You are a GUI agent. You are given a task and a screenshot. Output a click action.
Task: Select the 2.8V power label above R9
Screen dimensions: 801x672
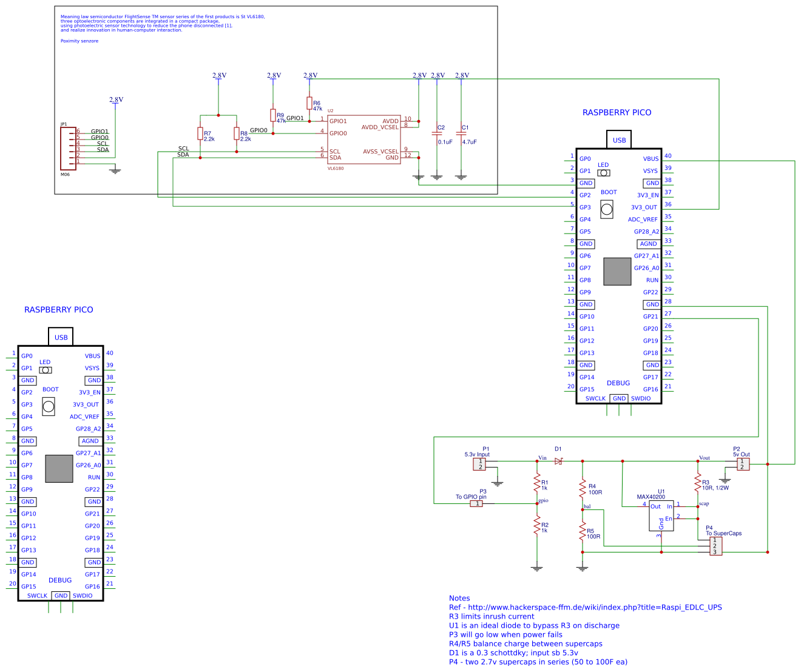tap(274, 75)
